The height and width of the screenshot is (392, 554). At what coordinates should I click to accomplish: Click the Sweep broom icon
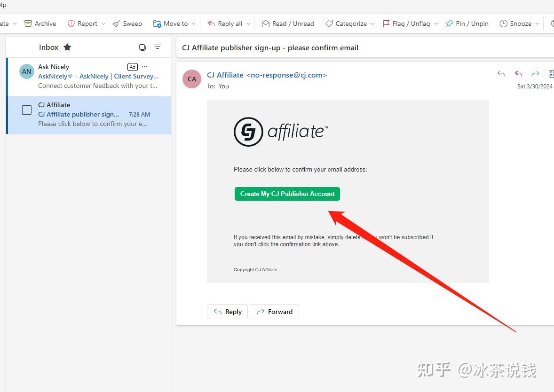[x=116, y=24]
